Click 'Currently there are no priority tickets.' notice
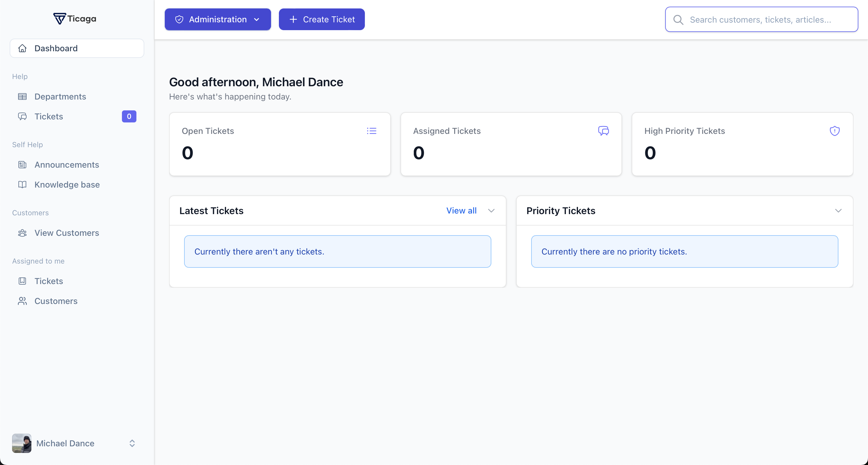 (685, 251)
